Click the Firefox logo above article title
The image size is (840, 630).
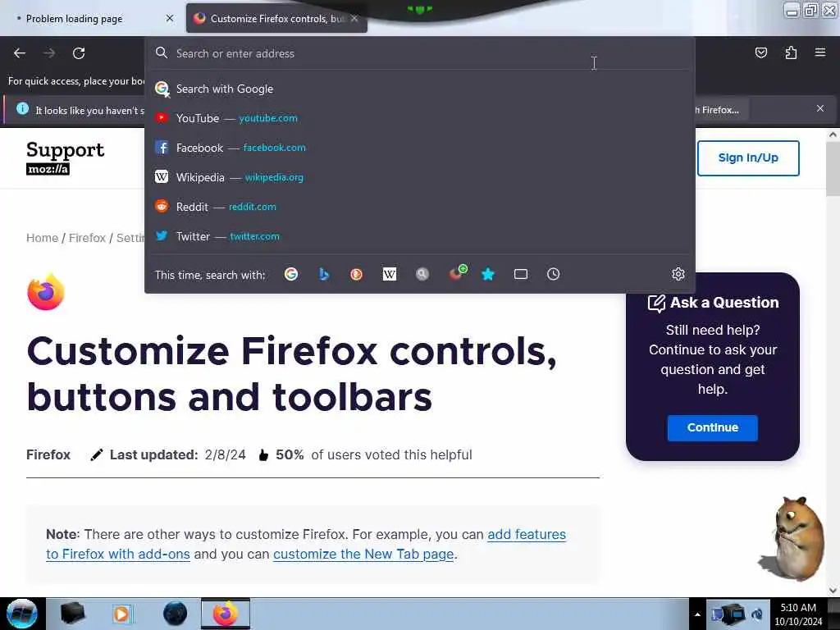[x=46, y=292]
